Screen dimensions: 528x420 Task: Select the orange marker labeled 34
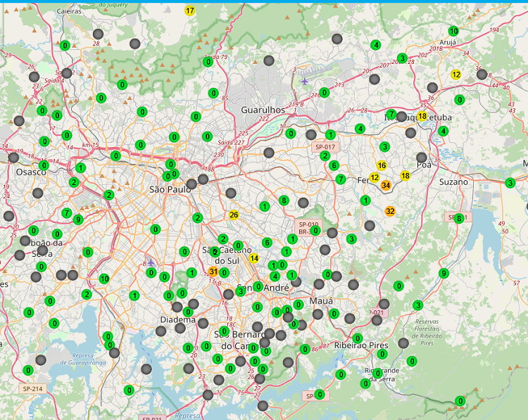pyautogui.click(x=386, y=185)
